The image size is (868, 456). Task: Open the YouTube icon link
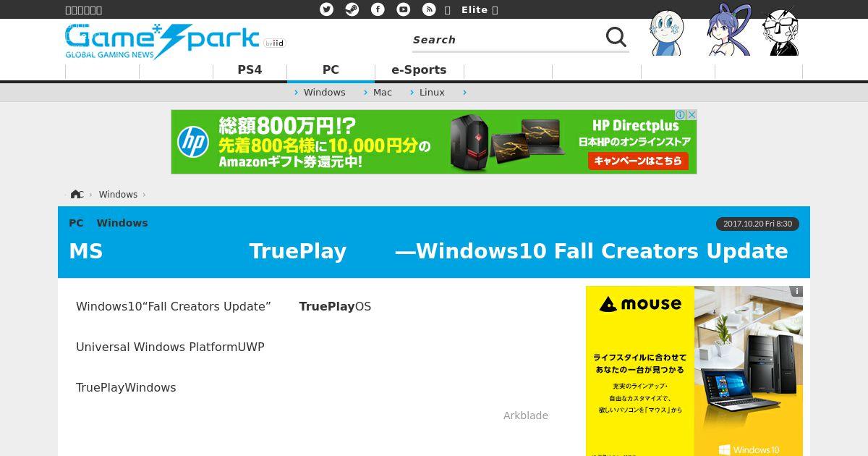tap(404, 9)
